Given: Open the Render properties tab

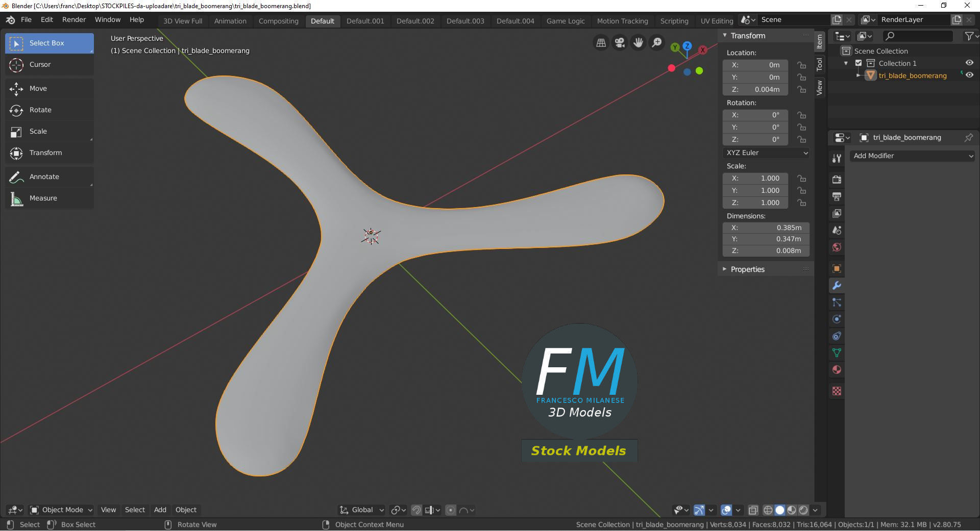Looking at the screenshot, I should pyautogui.click(x=837, y=180).
